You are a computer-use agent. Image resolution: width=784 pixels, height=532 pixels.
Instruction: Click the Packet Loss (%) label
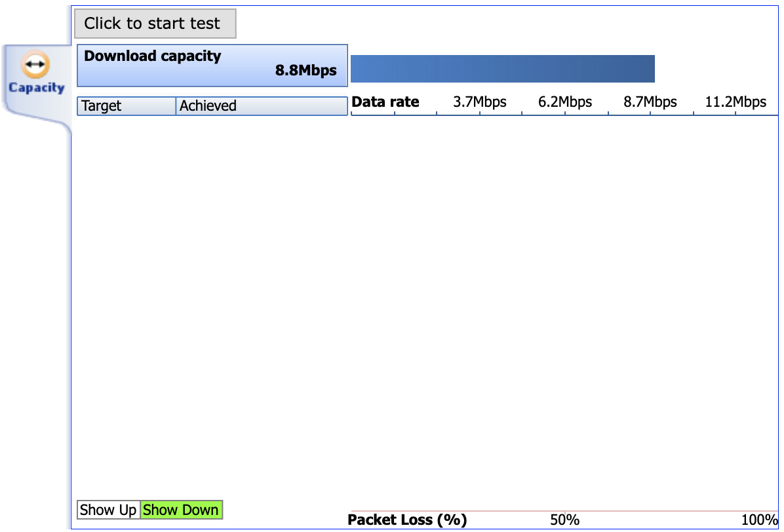point(407,520)
